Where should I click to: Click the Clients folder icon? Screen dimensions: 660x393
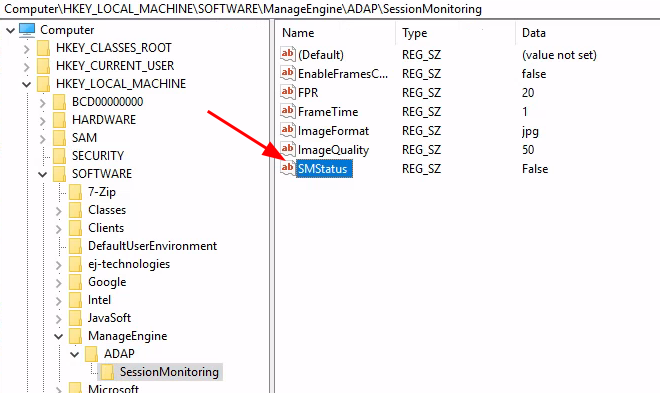75,228
